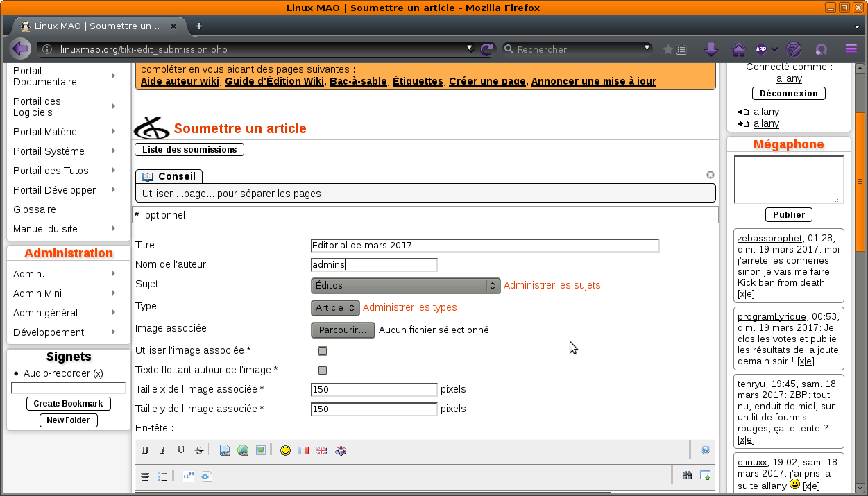Open the URL bar history dropdown
868x496 pixels.
click(x=470, y=49)
